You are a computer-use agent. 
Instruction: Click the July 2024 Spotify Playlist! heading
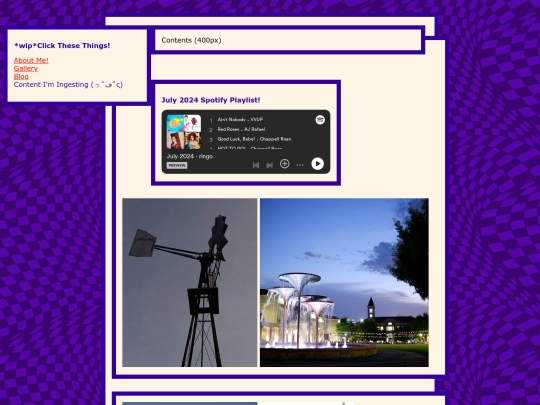pyautogui.click(x=211, y=100)
